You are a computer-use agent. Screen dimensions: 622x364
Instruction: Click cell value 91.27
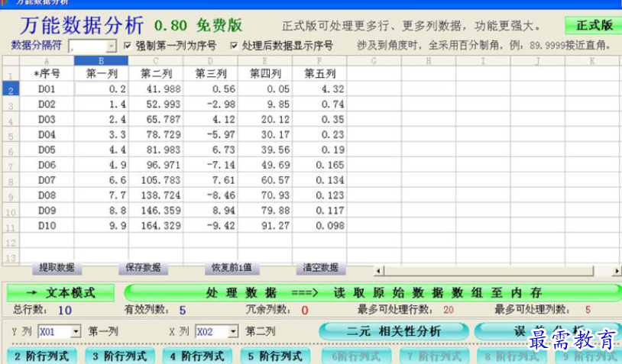coord(265,226)
